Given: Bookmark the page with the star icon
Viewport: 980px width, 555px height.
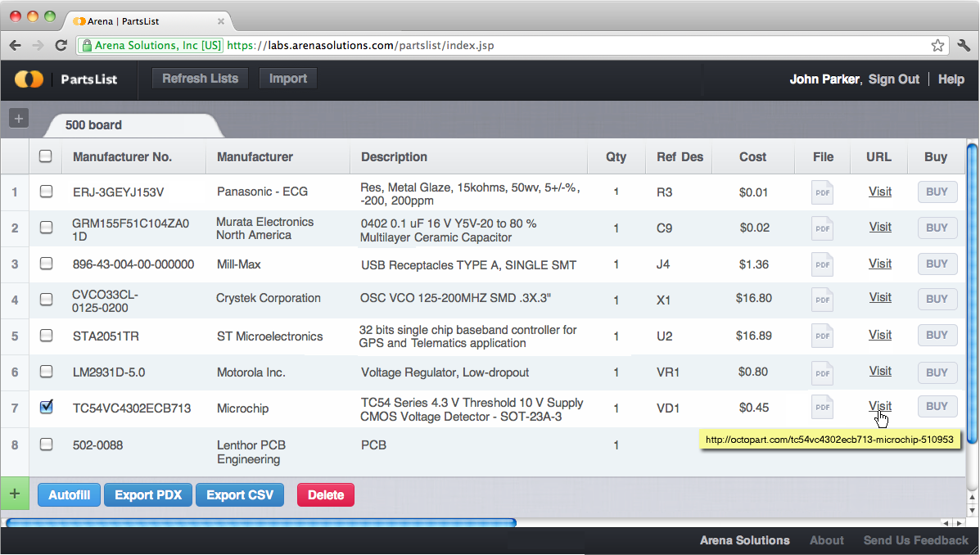Looking at the screenshot, I should [x=937, y=46].
